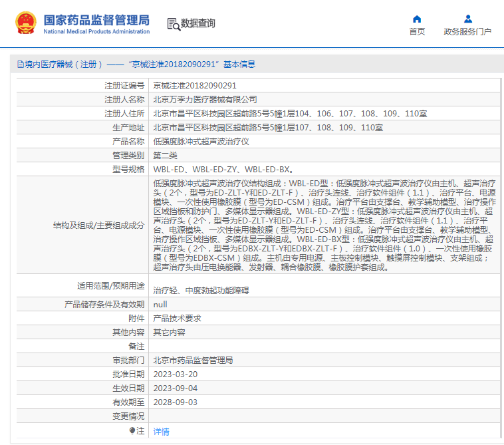Viewport: 504px width, 445px height.
Task: Click the 政务服务门户 text link
Action: click(x=467, y=31)
